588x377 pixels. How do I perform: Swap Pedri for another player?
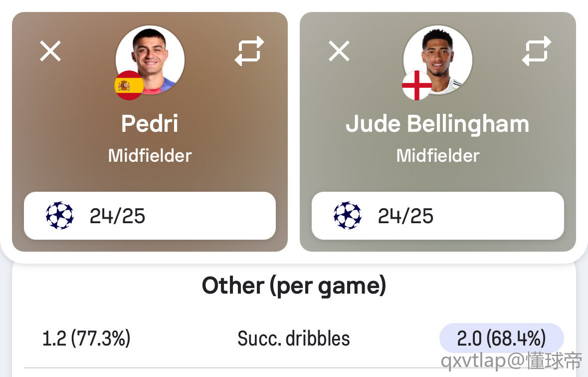click(x=249, y=51)
